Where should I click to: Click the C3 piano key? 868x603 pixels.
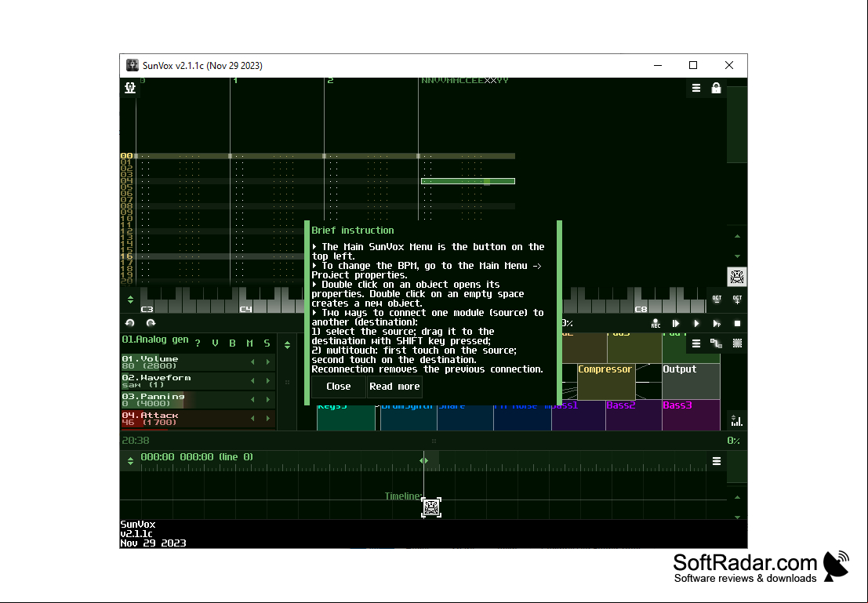coord(147,308)
